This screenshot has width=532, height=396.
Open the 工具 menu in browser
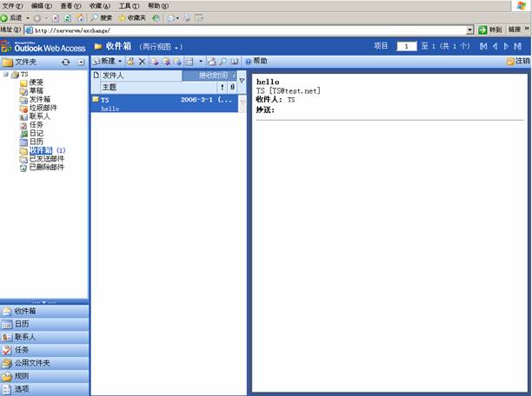129,5
